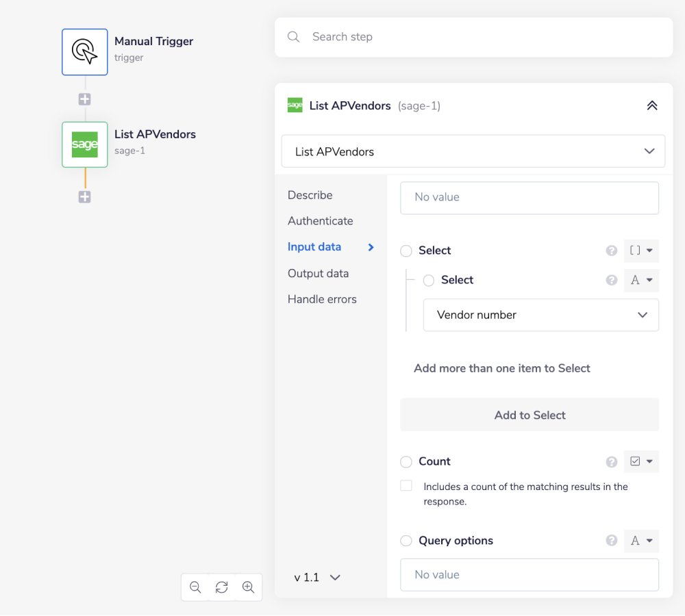Zoom out the workflow canvas
685x616 pixels.
[x=195, y=587]
